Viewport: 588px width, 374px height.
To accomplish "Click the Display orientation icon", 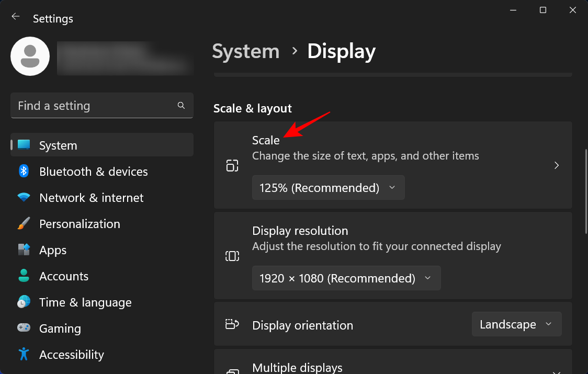I will (232, 324).
